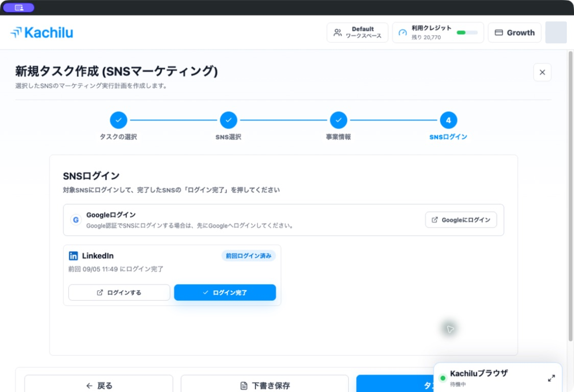Go to the 事業情報 step circle
Screen dimensions: 574x392
(x=339, y=120)
